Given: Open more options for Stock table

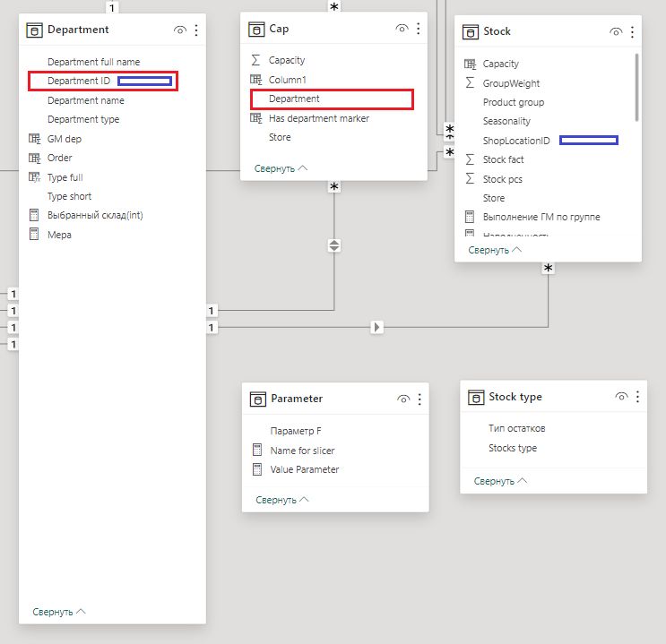Looking at the screenshot, I should click(x=633, y=32).
